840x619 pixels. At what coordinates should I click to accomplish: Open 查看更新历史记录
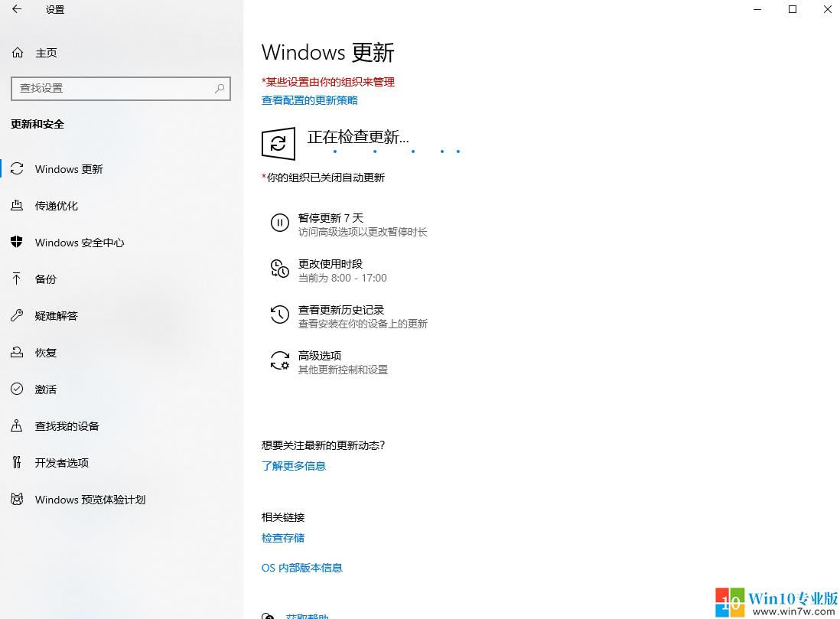click(341, 310)
